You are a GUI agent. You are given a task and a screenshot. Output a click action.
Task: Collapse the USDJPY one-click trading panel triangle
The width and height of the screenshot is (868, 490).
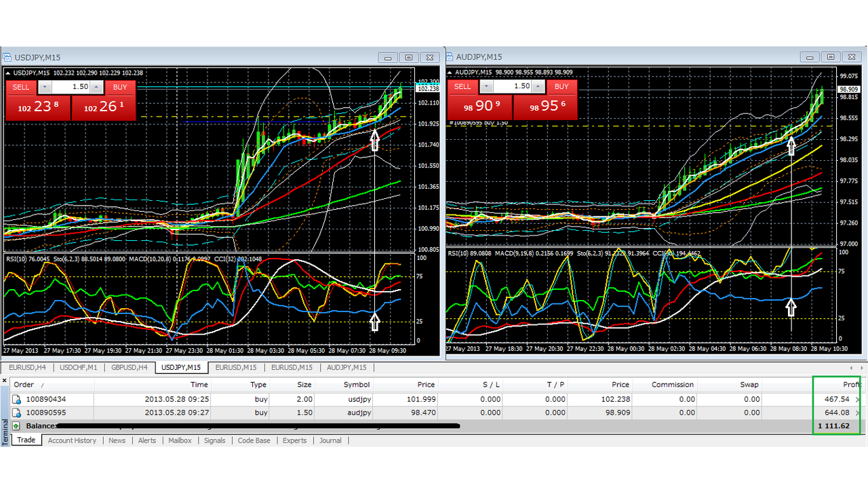[x=8, y=73]
